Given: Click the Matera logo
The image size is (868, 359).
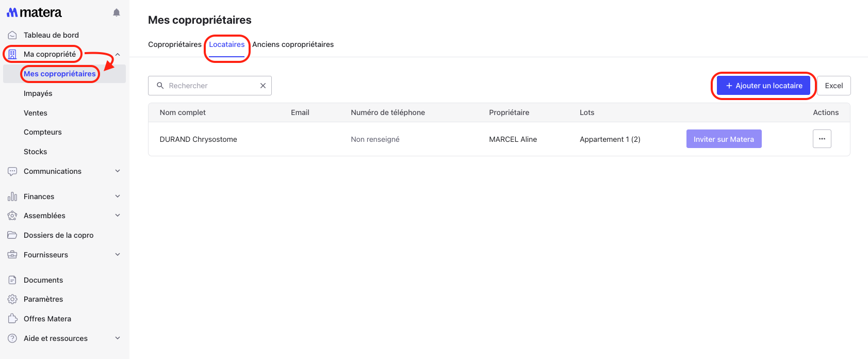Looking at the screenshot, I should click(34, 12).
